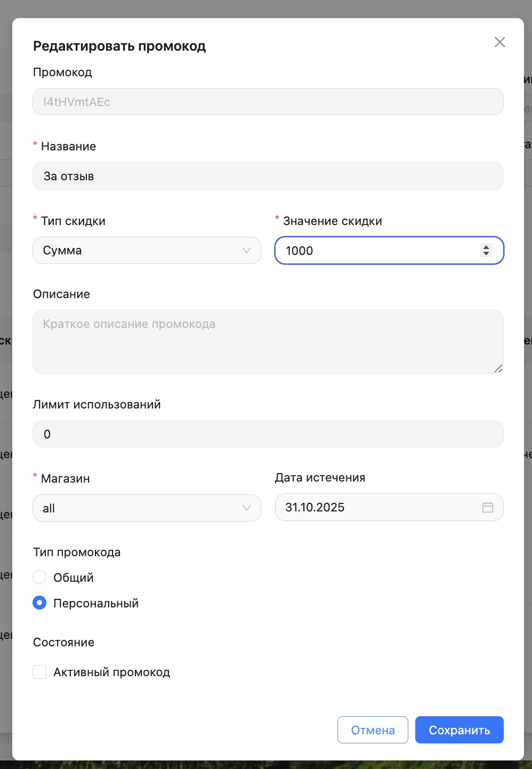The height and width of the screenshot is (769, 532).
Task: Focus the Название input field
Action: [x=268, y=176]
